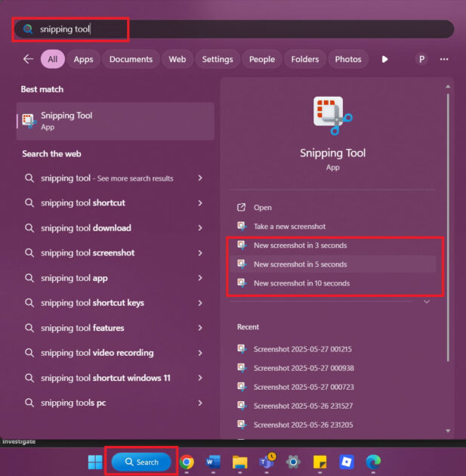Click the search magnifier icon in search box
Viewport: 466px width, 476px height.
[28, 29]
